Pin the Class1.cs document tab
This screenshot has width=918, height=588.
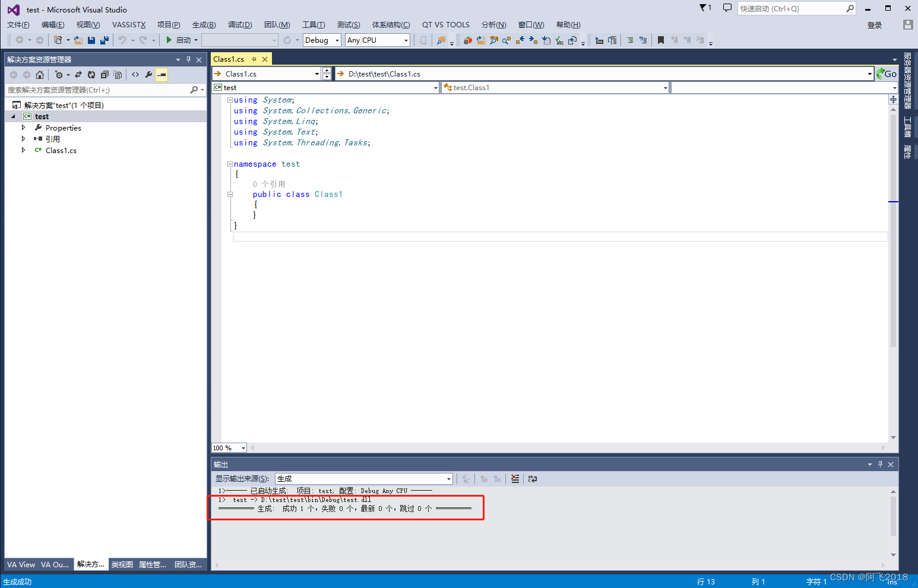(x=254, y=59)
